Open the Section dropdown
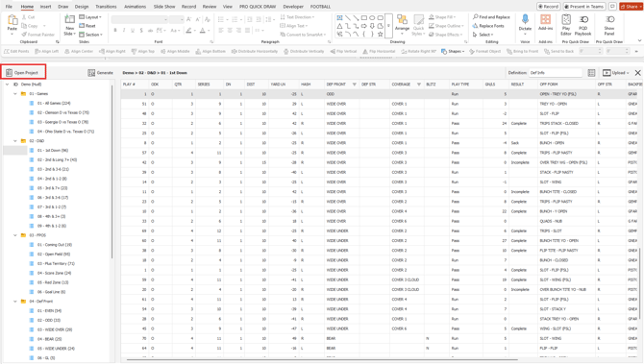 pos(90,35)
